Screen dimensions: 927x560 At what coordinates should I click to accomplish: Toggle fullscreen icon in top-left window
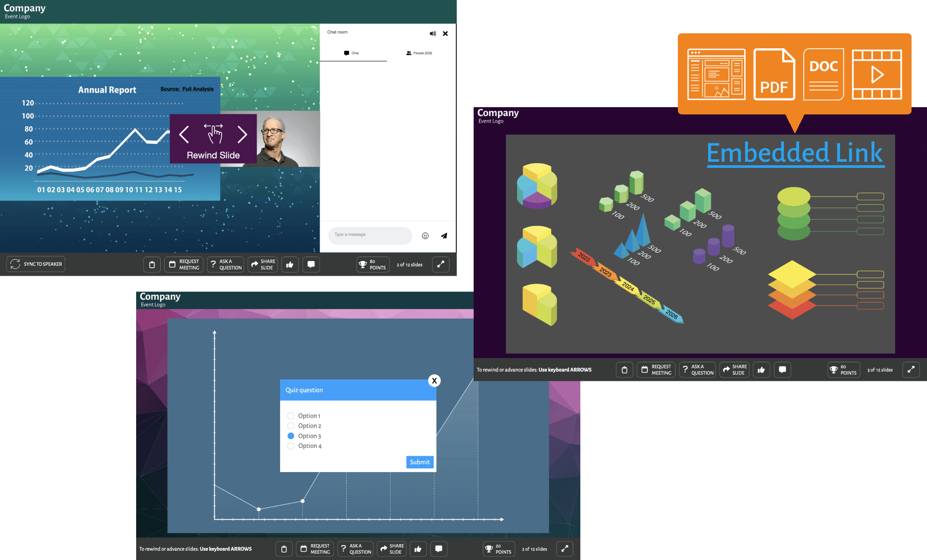440,265
